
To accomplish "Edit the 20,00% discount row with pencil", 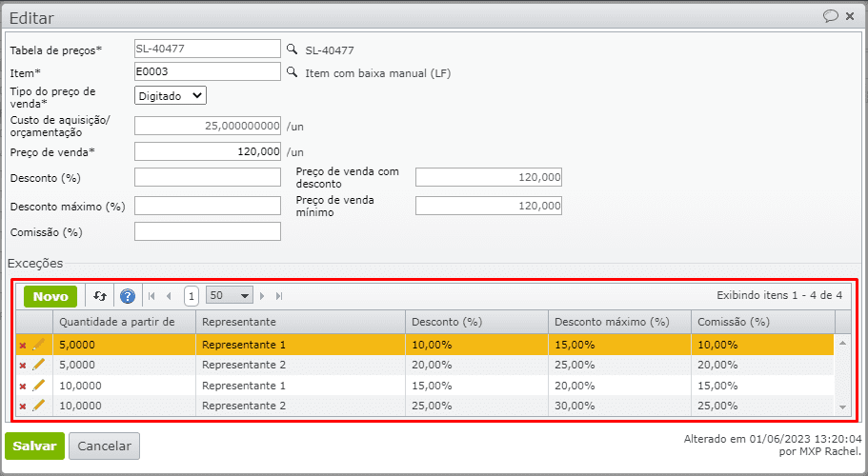I will tap(39, 365).
